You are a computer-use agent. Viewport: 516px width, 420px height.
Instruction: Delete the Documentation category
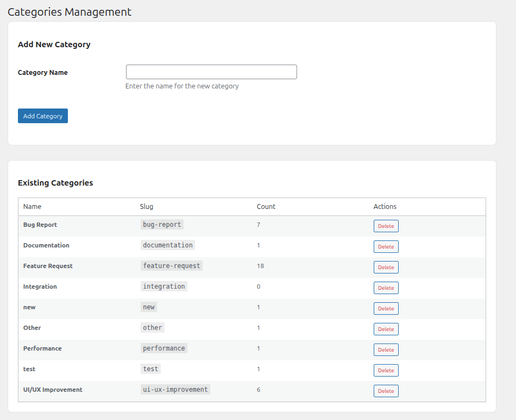coord(386,246)
